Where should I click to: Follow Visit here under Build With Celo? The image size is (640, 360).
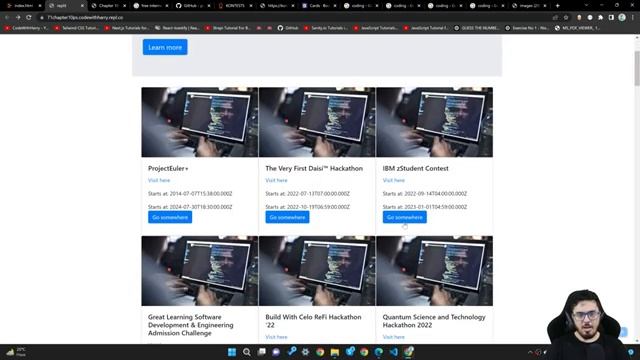276,337
